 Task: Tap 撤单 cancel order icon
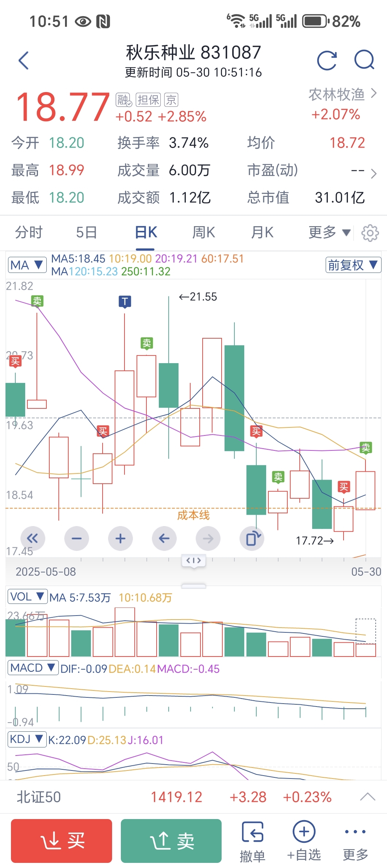tap(252, 842)
